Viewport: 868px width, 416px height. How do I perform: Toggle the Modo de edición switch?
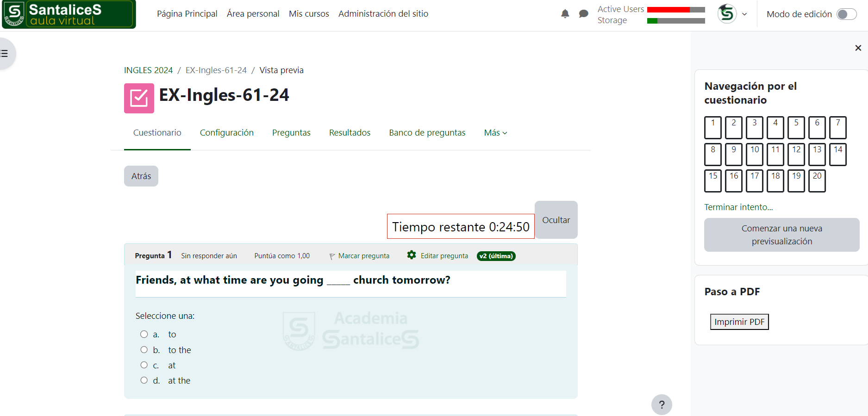(846, 14)
